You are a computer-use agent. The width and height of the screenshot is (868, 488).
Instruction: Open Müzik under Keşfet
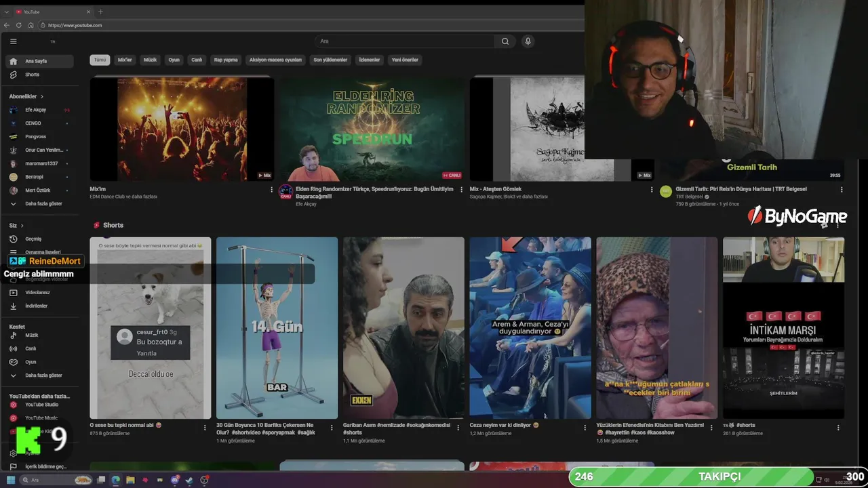(x=39, y=335)
